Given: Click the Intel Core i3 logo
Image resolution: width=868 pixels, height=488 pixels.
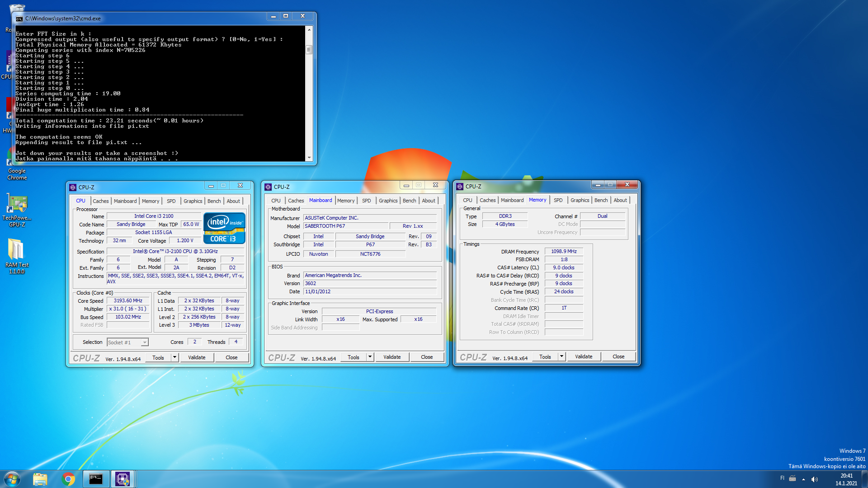Looking at the screenshot, I should (x=224, y=228).
